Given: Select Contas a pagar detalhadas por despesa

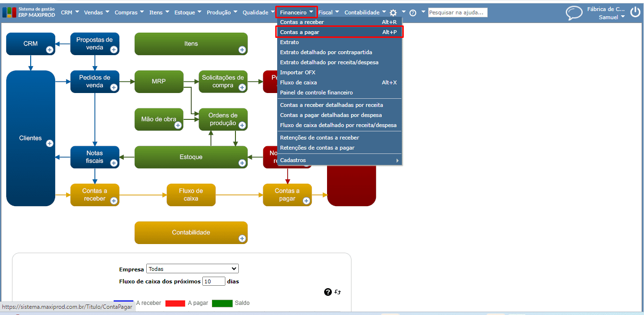Looking at the screenshot, I should (x=340, y=115).
